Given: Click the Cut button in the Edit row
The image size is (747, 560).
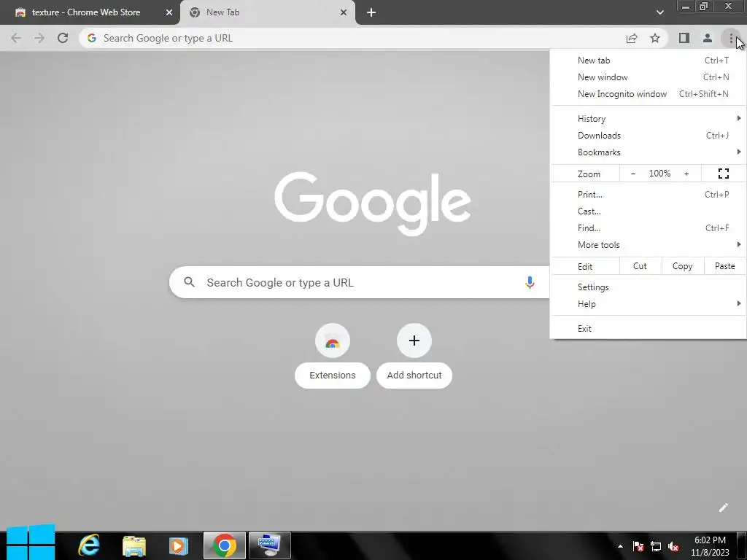Looking at the screenshot, I should (640, 266).
